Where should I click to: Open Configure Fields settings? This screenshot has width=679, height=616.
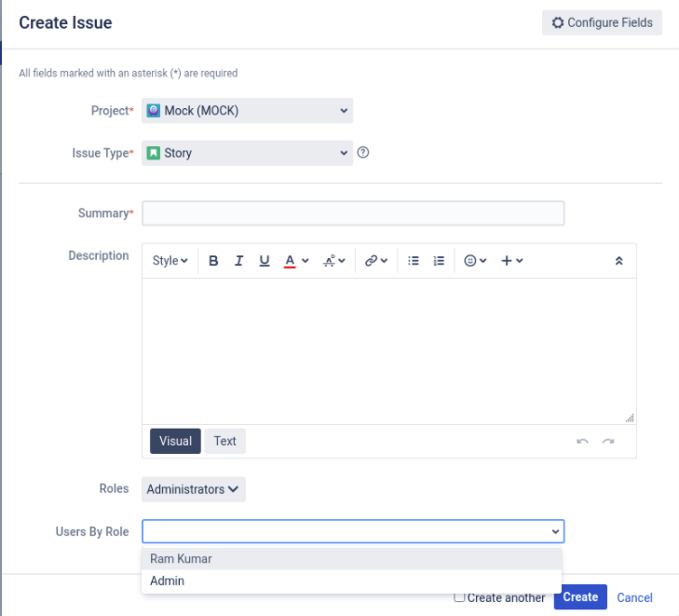602,22
